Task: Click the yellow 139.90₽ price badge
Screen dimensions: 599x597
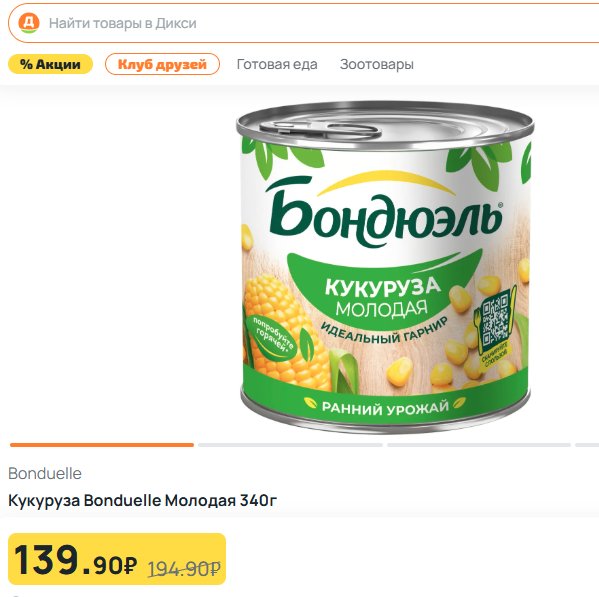Action: [x=117, y=559]
